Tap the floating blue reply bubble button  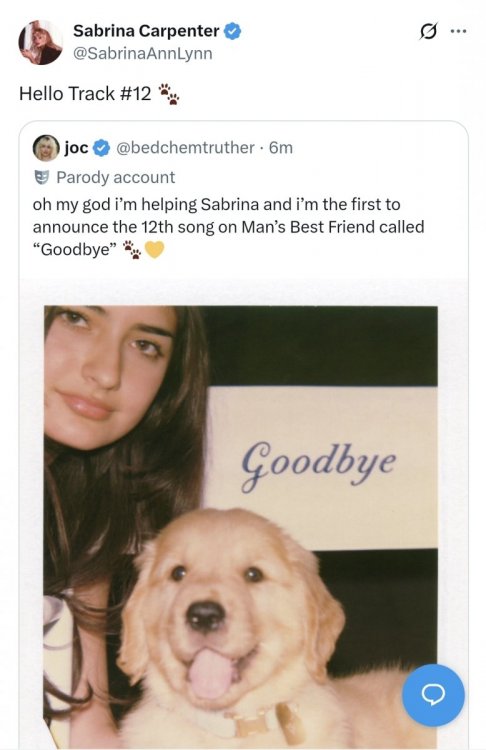(x=433, y=695)
